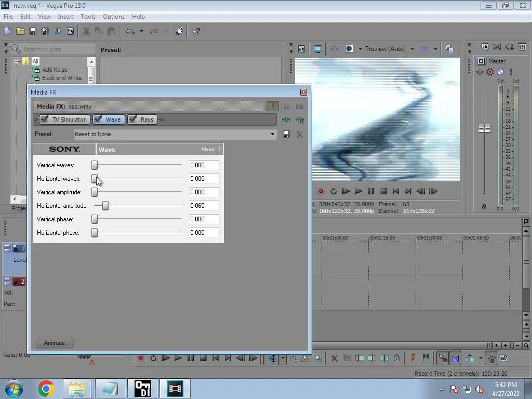
Task: Click the About link in the Wave header
Action: (208, 149)
